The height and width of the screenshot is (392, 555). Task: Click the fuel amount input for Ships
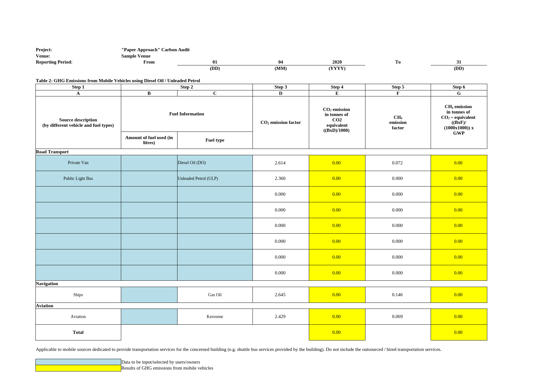tap(149, 295)
